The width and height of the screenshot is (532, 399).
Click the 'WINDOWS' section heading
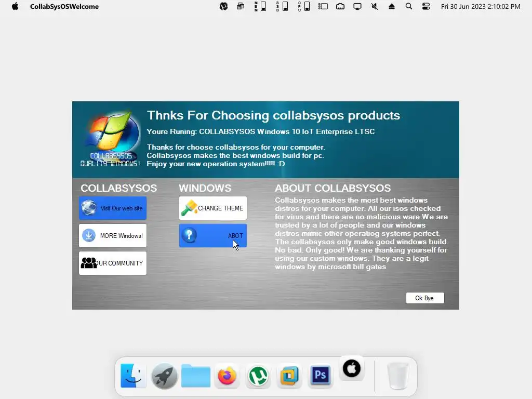click(205, 188)
